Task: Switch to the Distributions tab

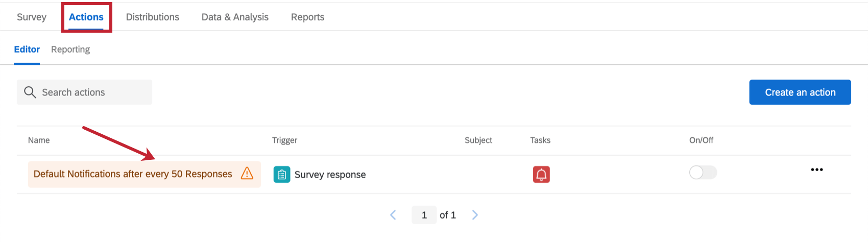Action: click(x=153, y=17)
